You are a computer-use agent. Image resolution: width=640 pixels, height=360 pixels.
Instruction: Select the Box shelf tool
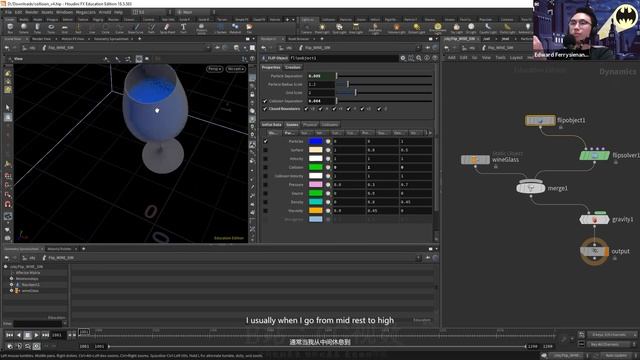click(10, 28)
